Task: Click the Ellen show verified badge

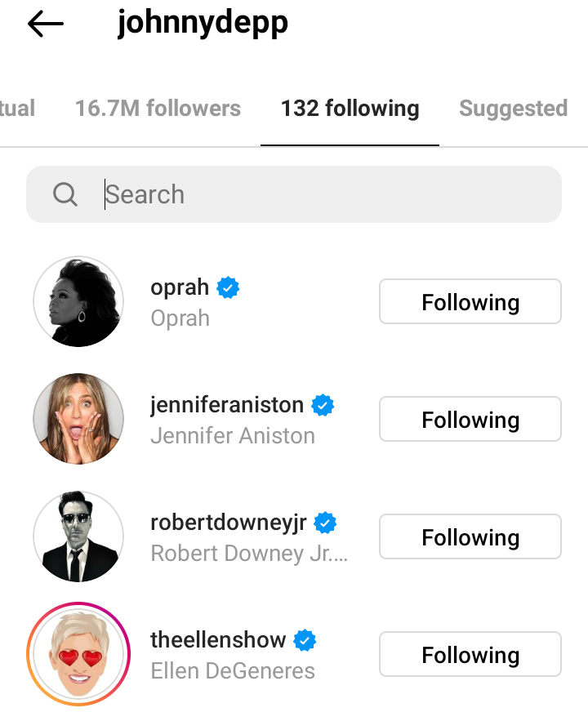Action: 305,640
